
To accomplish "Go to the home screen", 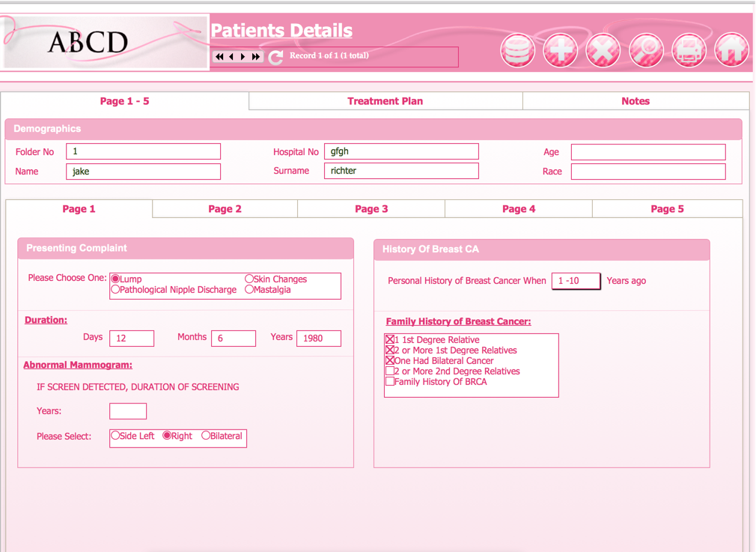I will pos(731,51).
